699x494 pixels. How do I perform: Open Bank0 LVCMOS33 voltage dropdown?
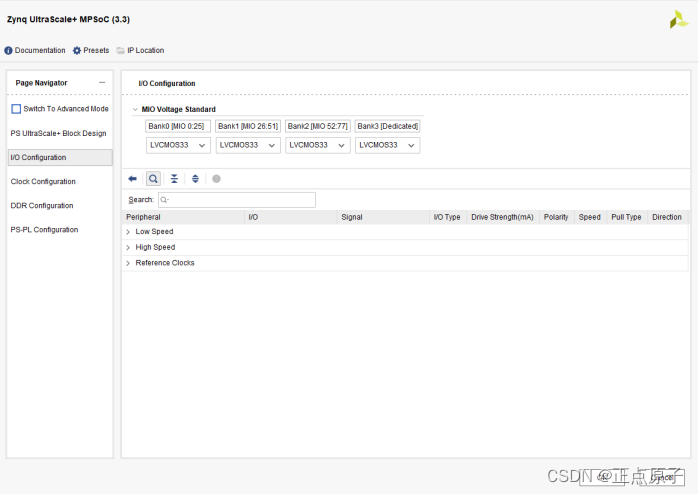tap(178, 145)
